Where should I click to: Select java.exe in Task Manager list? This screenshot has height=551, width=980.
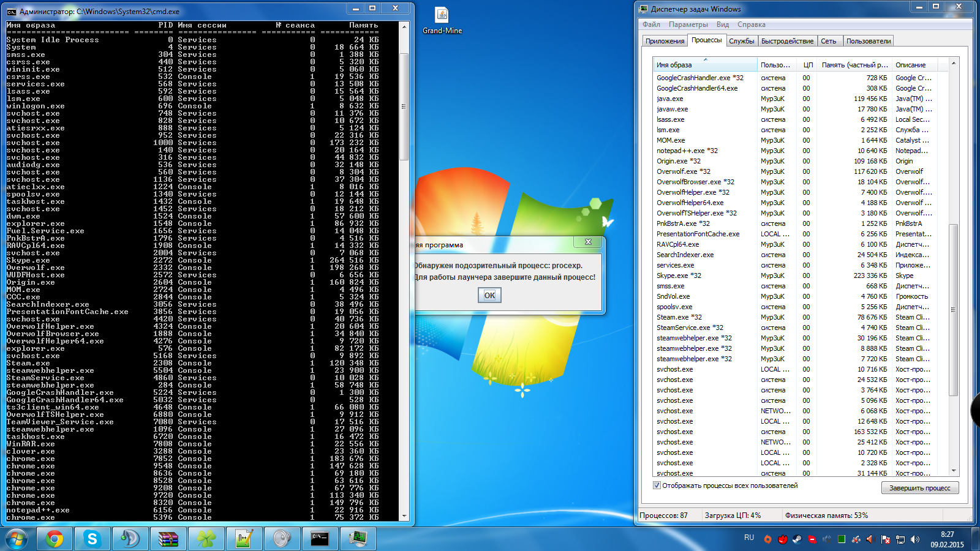point(801,99)
